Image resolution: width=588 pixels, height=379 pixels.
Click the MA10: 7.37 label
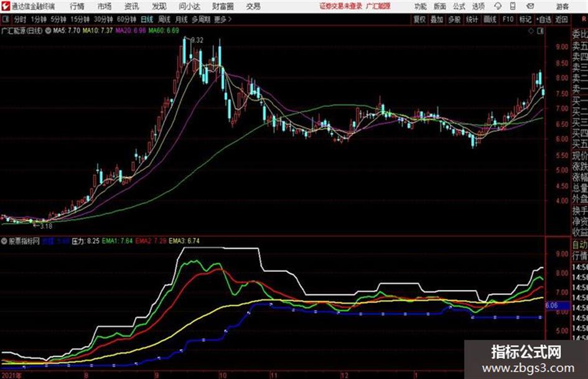pyautogui.click(x=98, y=30)
